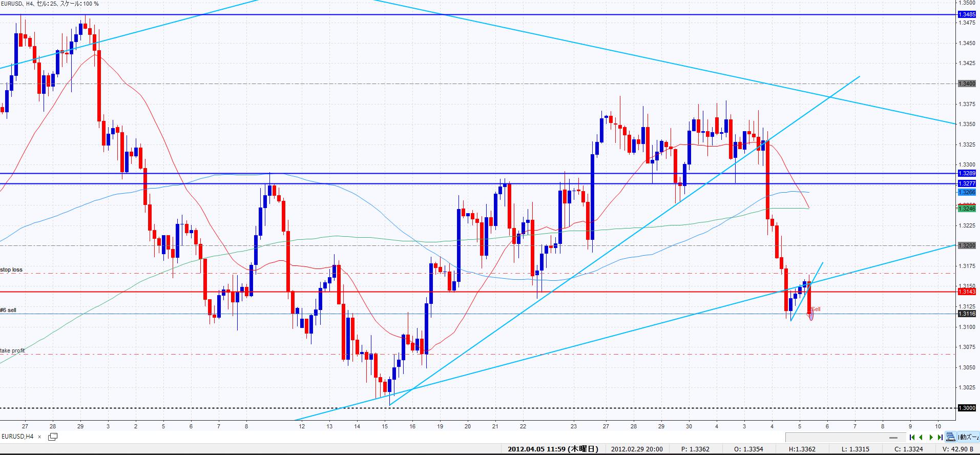This screenshot has width=980, height=455.
Task: Click the black 1.3116 current price tag
Action: click(967, 314)
